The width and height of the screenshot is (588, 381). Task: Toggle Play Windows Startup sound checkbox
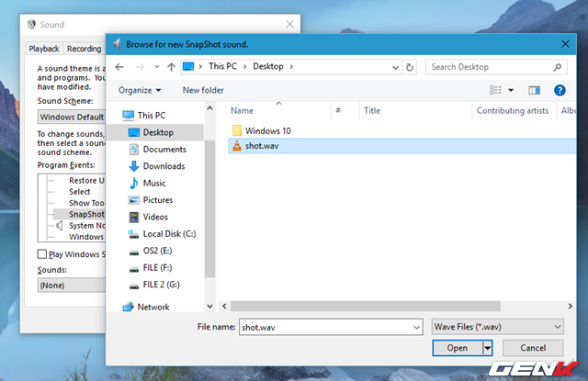(x=41, y=254)
